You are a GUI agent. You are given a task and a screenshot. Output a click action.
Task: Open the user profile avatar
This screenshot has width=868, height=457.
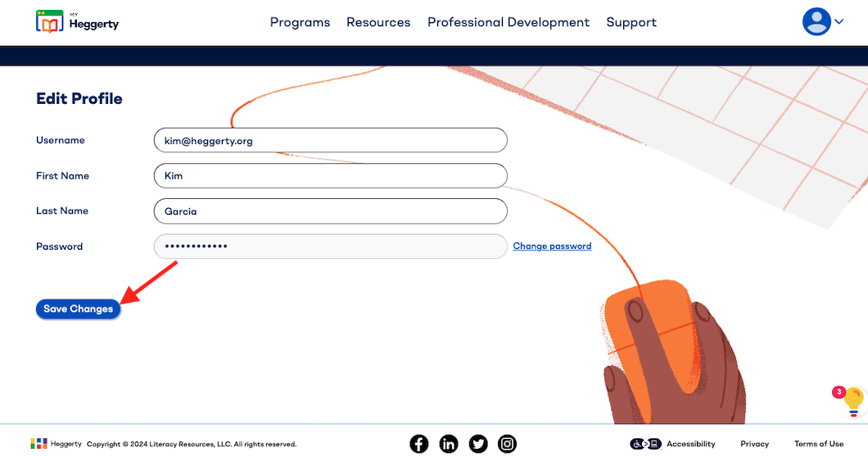[816, 21]
